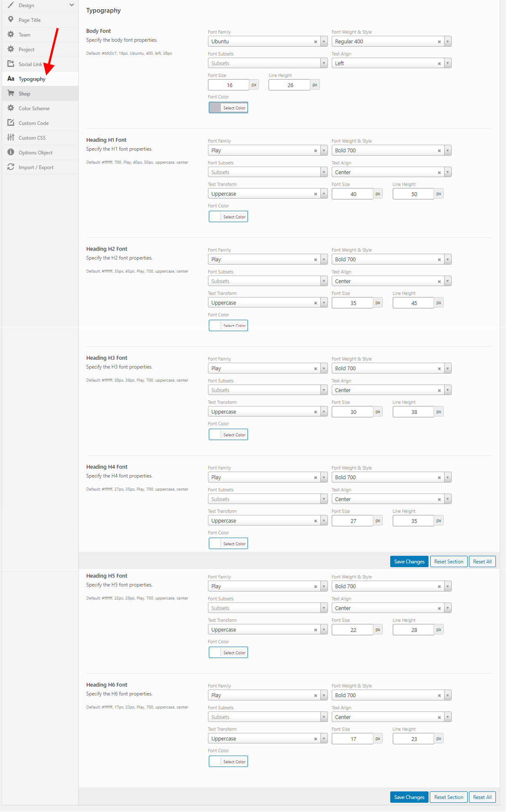
Task: Open the Body Font color picker
Action: [x=228, y=108]
